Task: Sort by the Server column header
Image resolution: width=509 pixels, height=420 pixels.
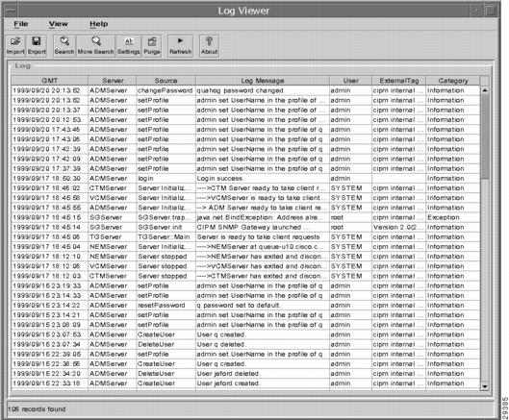Action: 113,81
